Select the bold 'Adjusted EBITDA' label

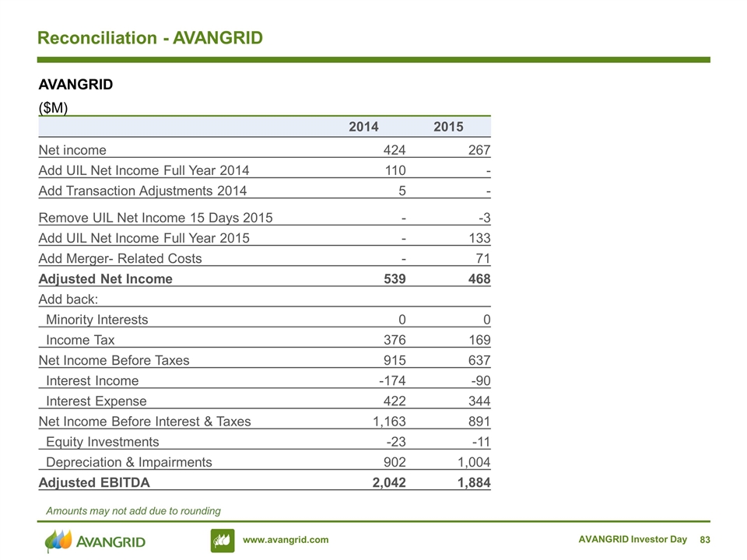(x=94, y=483)
